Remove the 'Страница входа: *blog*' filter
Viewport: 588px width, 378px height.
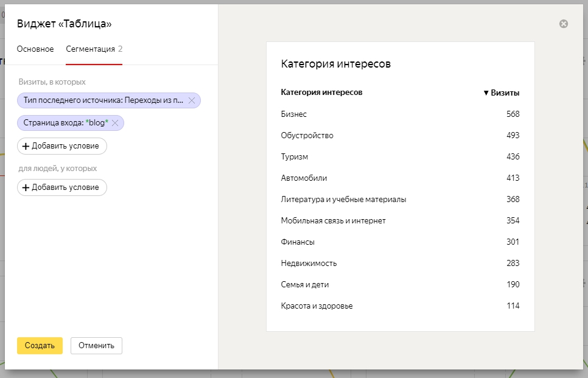[115, 123]
